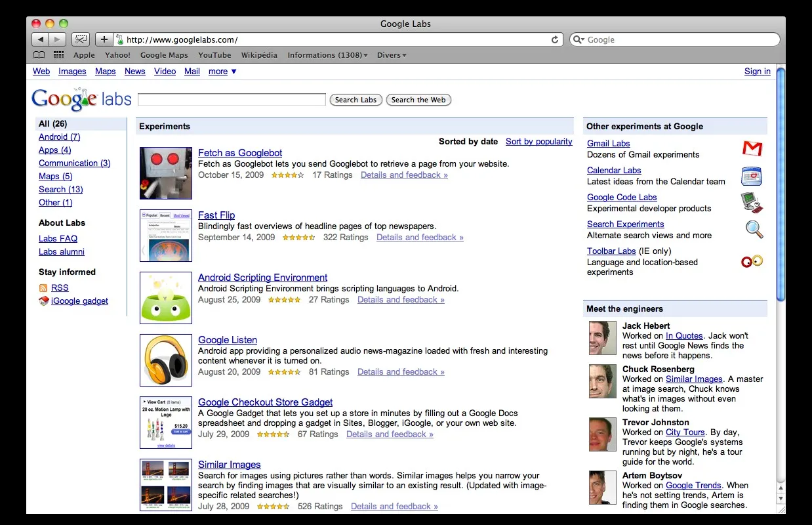Click Jack Hebert's photo
Image resolution: width=812 pixels, height=525 pixels.
[603, 338]
